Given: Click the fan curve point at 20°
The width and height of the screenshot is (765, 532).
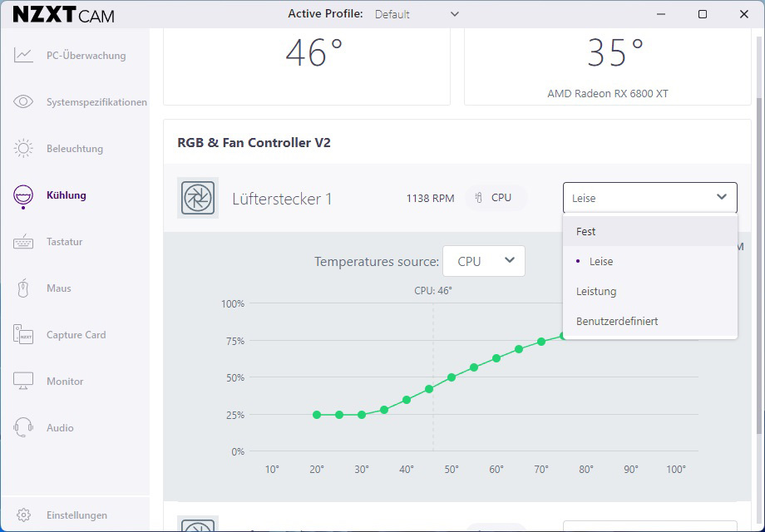Looking at the screenshot, I should pos(317,415).
